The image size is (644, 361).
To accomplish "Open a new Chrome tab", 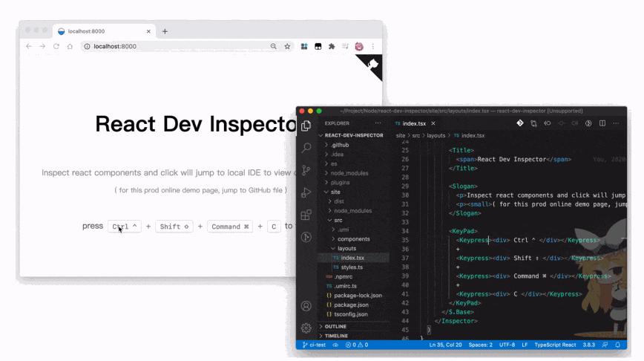I will click(x=165, y=31).
